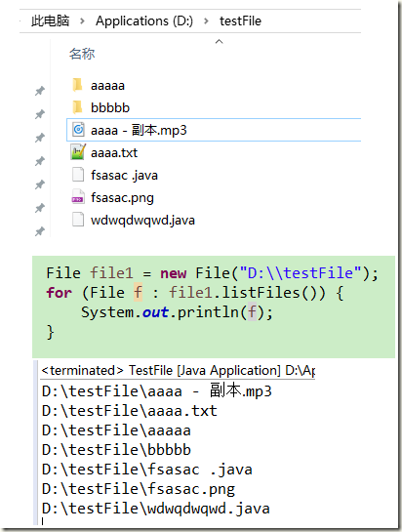The height and width of the screenshot is (532, 402).
Task: Sort by the 名称 column header
Action: point(82,54)
